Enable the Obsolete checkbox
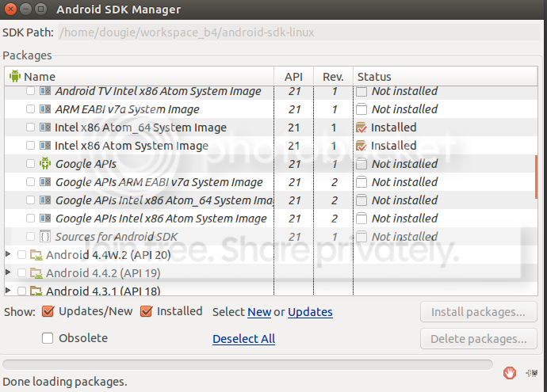The height and width of the screenshot is (392, 547). click(48, 338)
